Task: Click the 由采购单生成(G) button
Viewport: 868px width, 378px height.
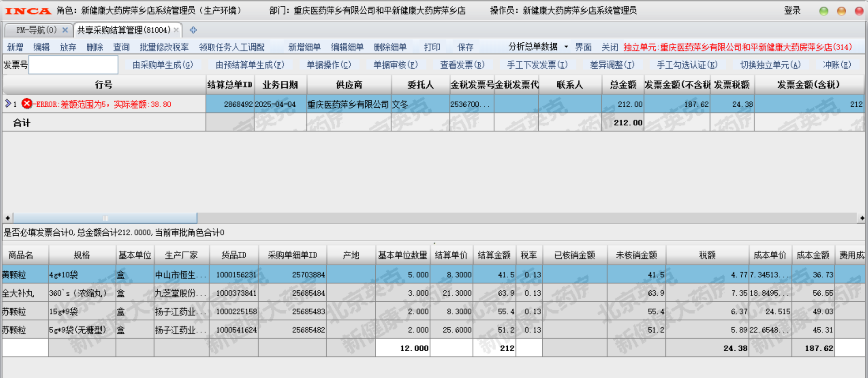Action: [163, 65]
